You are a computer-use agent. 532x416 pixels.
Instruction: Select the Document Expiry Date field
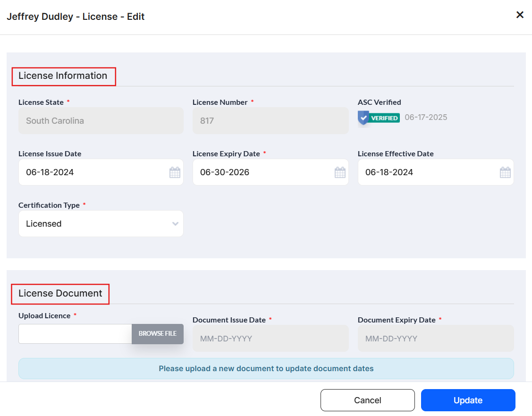(x=436, y=338)
